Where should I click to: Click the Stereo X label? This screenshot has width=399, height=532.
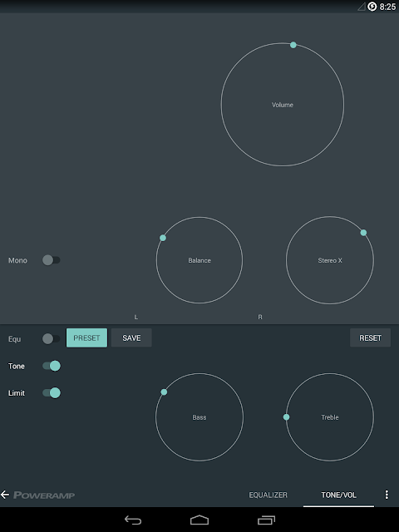pyautogui.click(x=330, y=260)
